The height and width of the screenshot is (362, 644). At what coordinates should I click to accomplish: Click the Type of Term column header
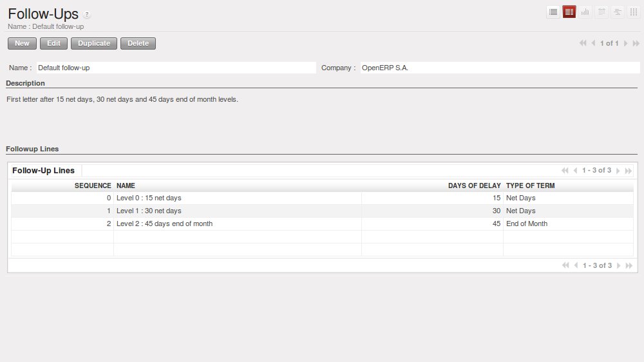530,186
